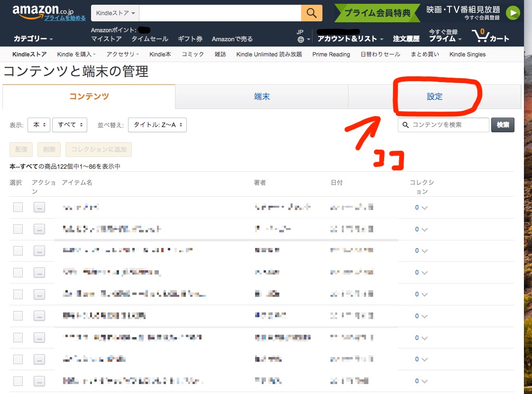Switch to the 設定 tab

pos(434,97)
